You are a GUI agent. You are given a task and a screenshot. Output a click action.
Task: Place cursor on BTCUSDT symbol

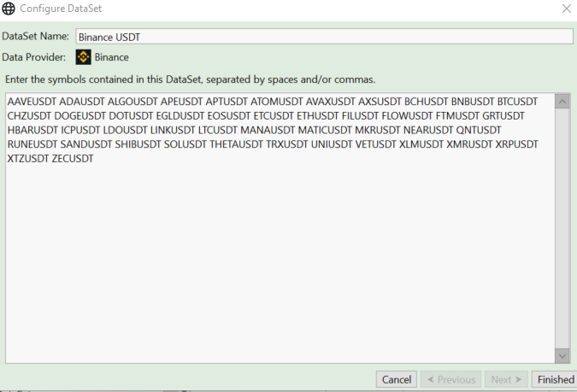point(520,101)
